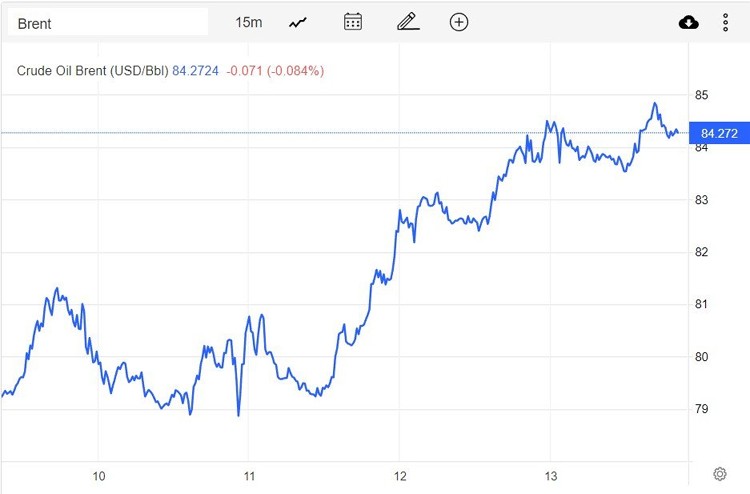This screenshot has width=750, height=494.
Task: Open the calendar date range picker
Action: click(x=352, y=22)
